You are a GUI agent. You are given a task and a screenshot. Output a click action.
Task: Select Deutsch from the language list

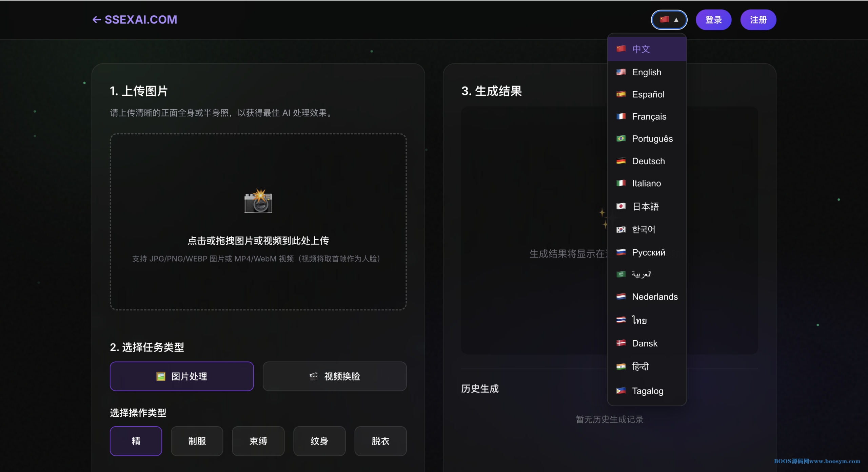point(647,161)
